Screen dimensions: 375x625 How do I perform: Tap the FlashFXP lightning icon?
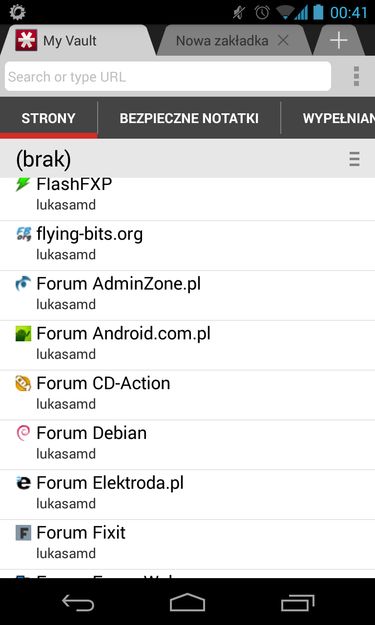click(23, 185)
